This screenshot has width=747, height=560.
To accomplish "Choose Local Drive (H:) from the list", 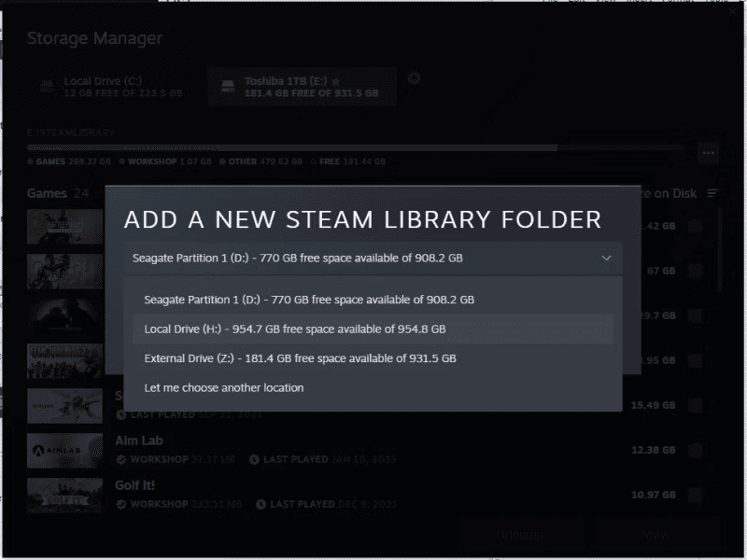I will tap(373, 329).
